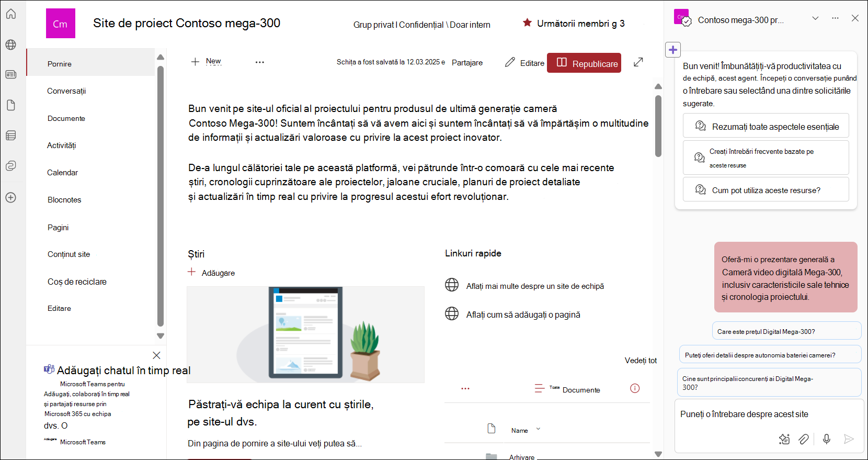Expand page to full screen icon

point(638,62)
